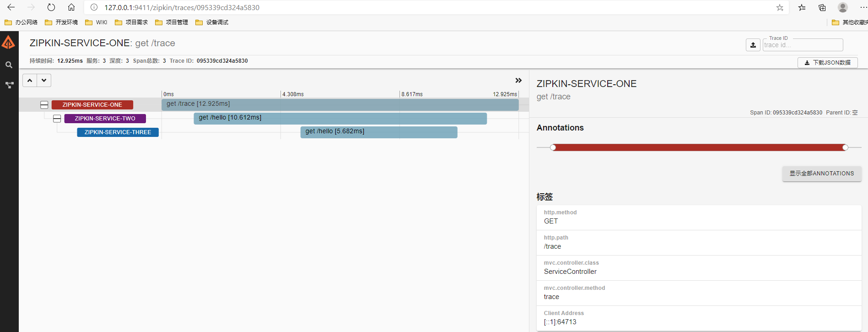Image resolution: width=868 pixels, height=332 pixels.
Task: Select the ZIPKIN-SERVICE-THREE service label
Action: tap(118, 132)
